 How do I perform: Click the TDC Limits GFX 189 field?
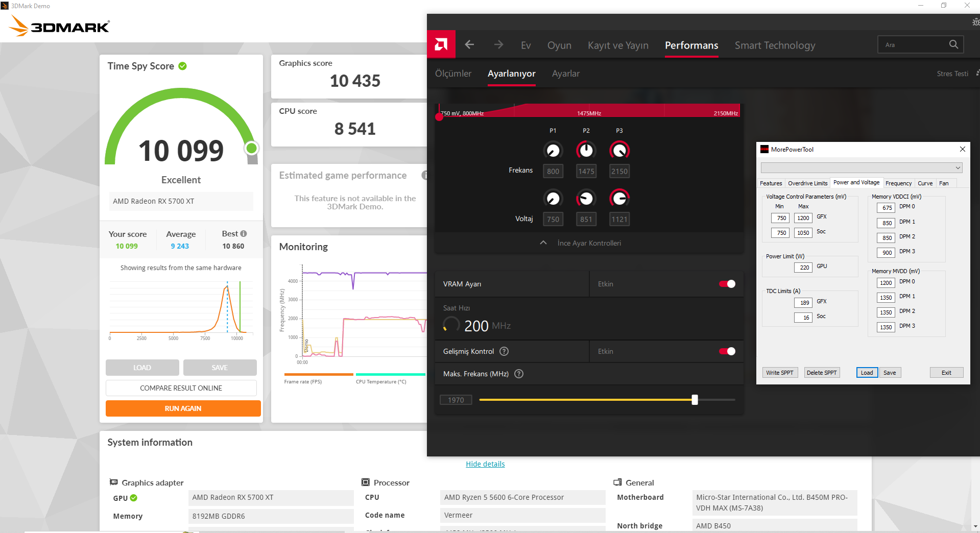coord(803,303)
